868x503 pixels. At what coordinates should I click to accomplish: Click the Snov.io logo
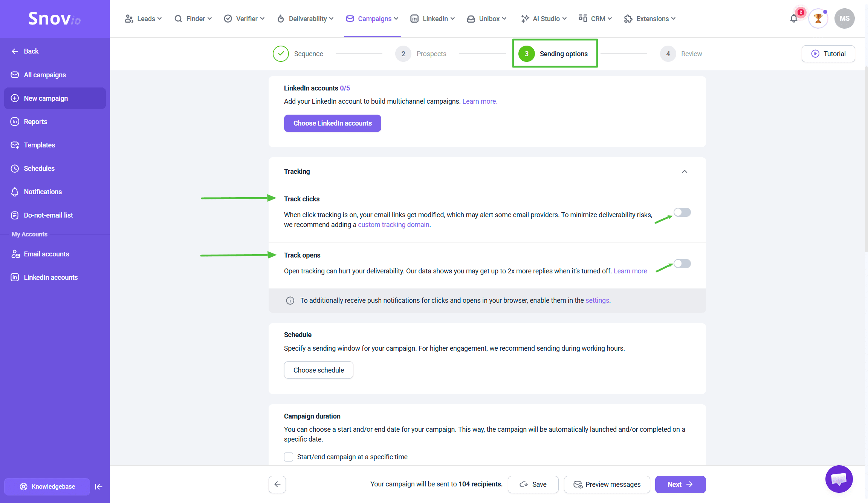[x=55, y=18]
